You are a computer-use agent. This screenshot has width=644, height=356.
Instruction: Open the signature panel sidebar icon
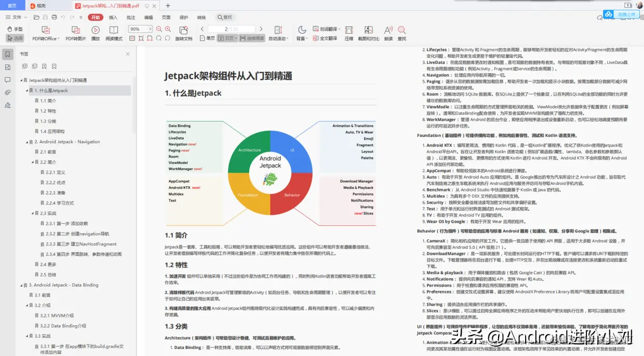(x=7, y=105)
